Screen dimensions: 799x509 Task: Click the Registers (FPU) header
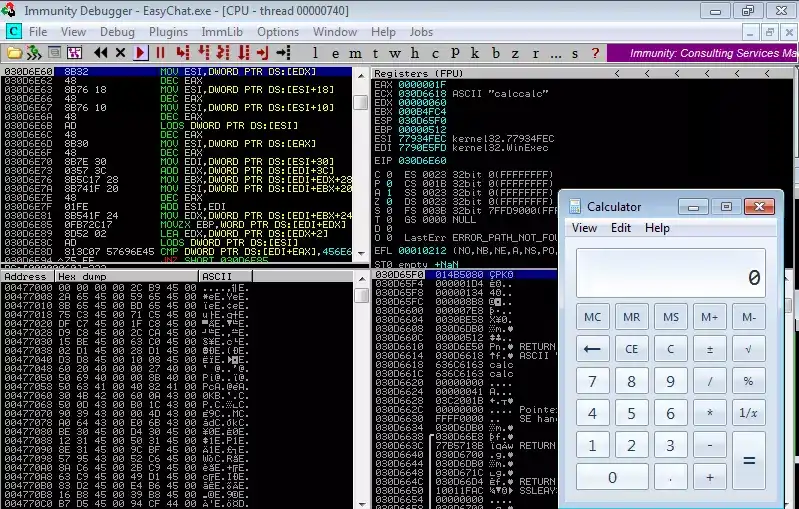point(419,73)
